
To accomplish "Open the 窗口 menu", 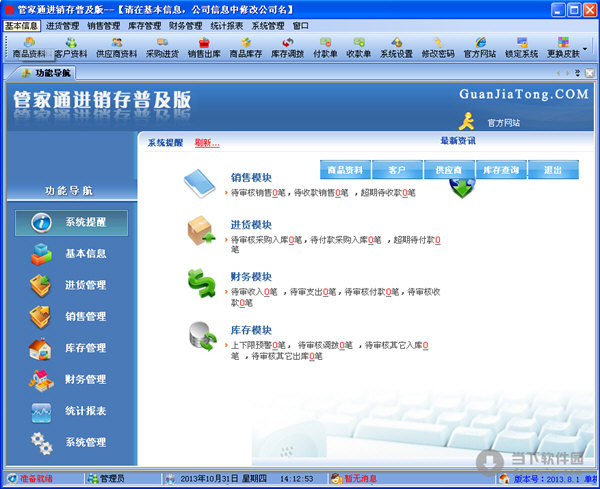I will (x=300, y=26).
